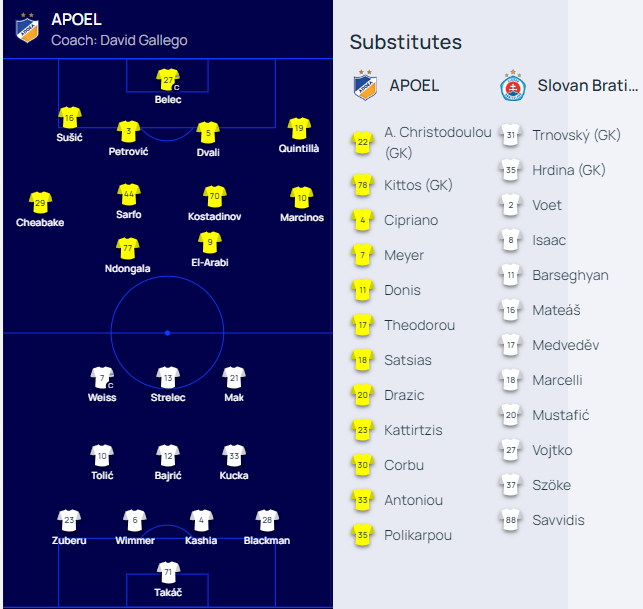Click Slovan Bratislava crest in substitutes

pos(513,86)
